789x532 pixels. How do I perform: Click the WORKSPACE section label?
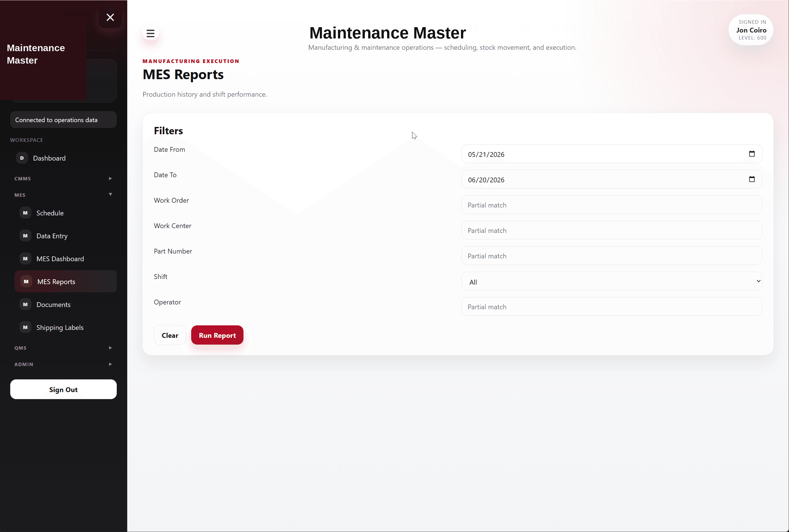click(27, 140)
